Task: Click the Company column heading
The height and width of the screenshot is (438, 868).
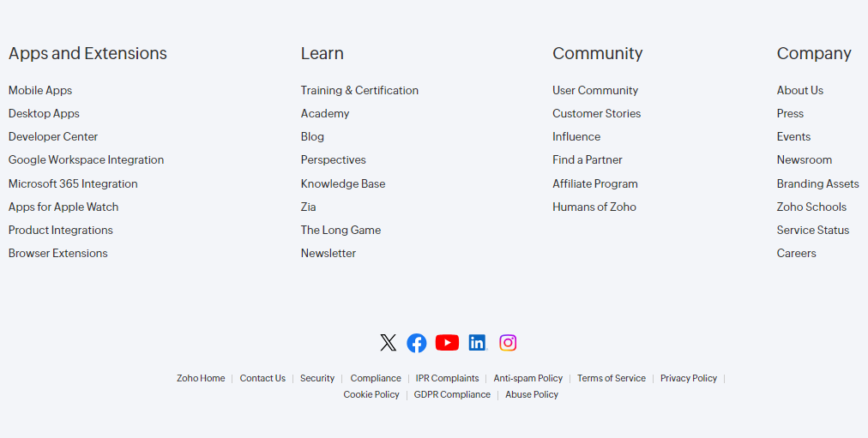Action: pyautogui.click(x=814, y=53)
